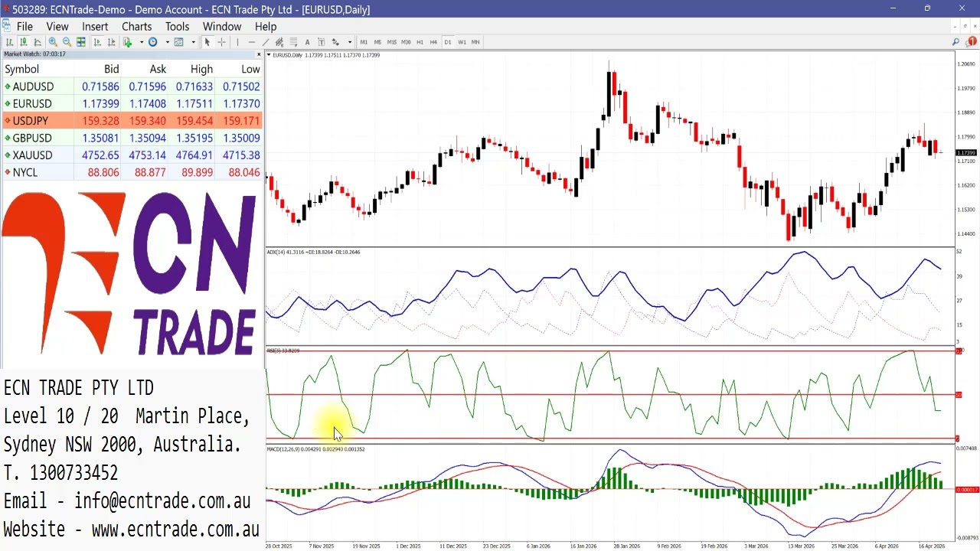Screen dimensions: 980x551
Task: Click the Ask column header
Action: (x=158, y=69)
